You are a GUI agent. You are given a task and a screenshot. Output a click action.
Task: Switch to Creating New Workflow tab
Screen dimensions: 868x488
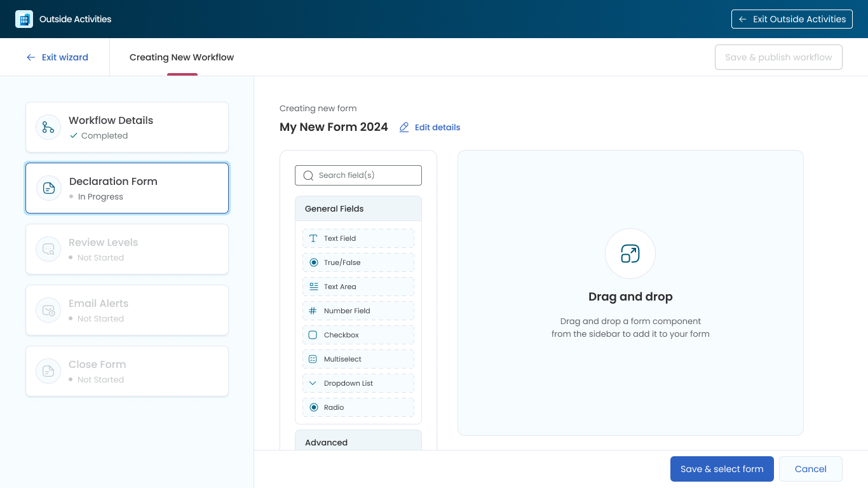pyautogui.click(x=182, y=57)
